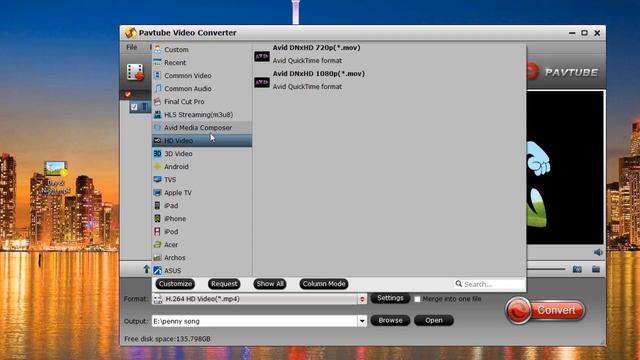Open the iPad category
The width and height of the screenshot is (640, 360).
[202, 206]
